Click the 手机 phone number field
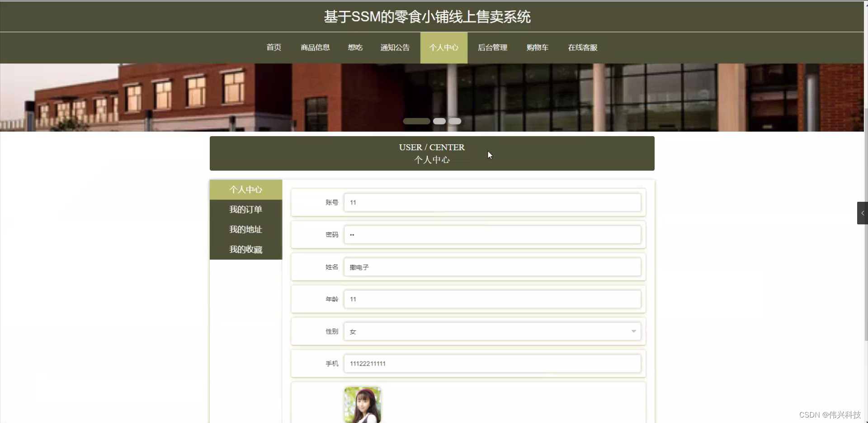The image size is (868, 423). (492, 363)
